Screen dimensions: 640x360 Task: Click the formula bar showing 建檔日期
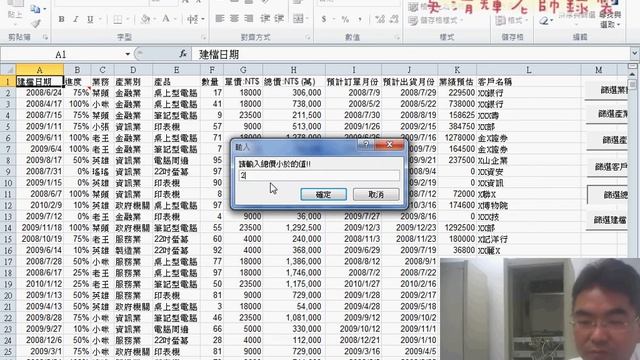coord(411,54)
